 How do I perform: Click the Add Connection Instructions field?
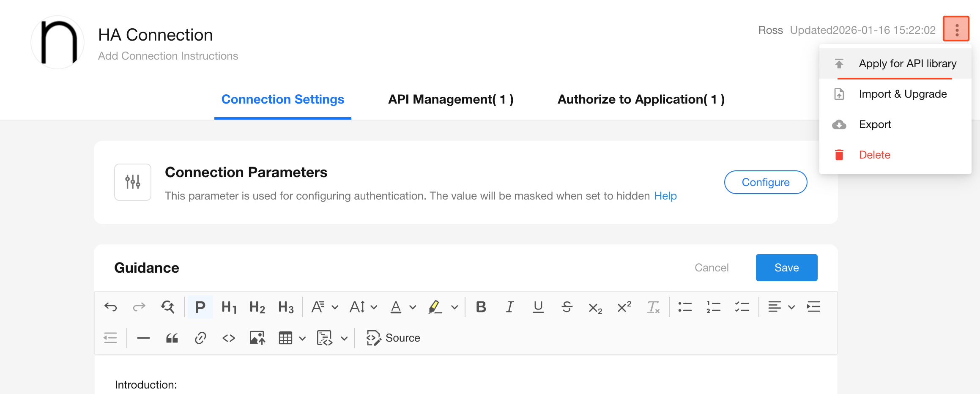coord(168,56)
